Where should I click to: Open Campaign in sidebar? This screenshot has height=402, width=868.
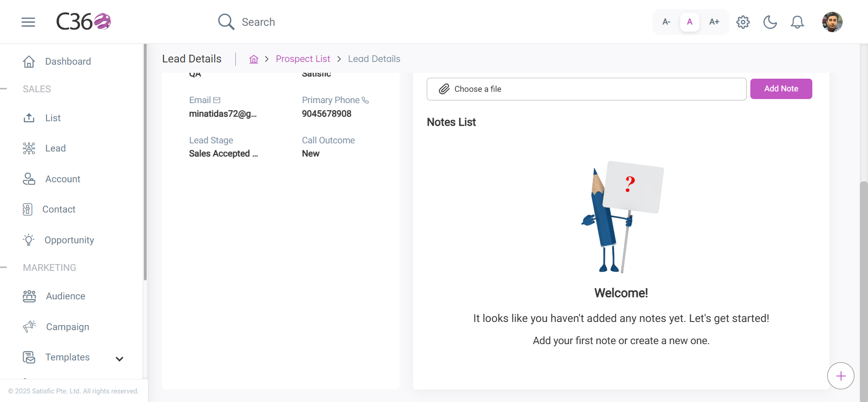[67, 327]
